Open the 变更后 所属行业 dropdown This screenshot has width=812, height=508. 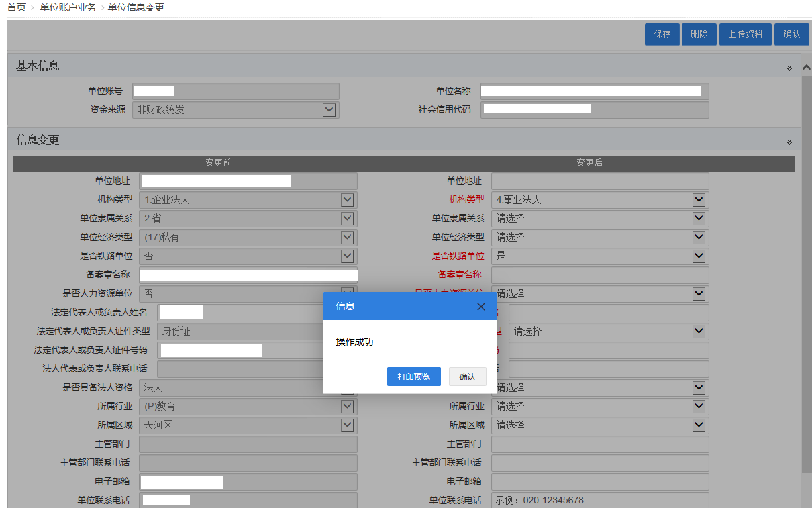pyautogui.click(x=699, y=407)
